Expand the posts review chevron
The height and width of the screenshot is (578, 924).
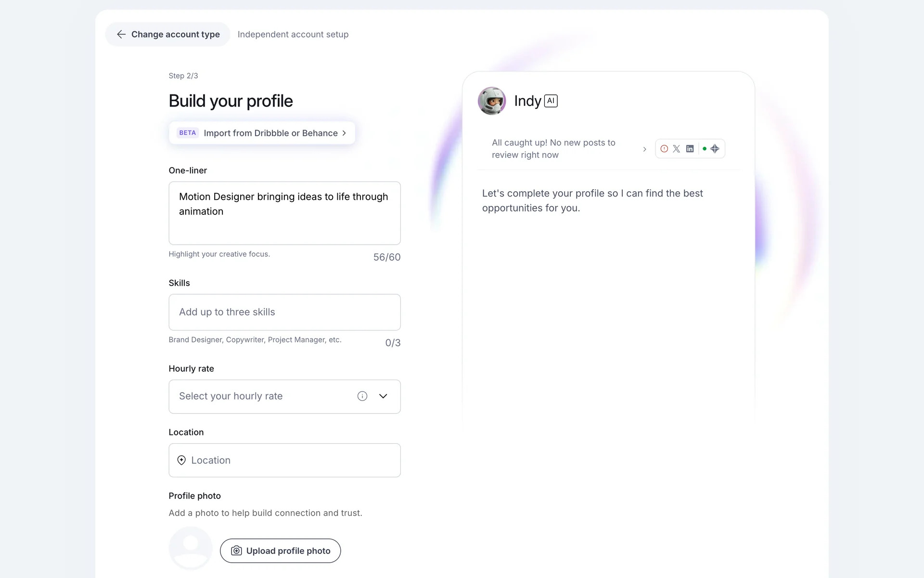click(645, 149)
